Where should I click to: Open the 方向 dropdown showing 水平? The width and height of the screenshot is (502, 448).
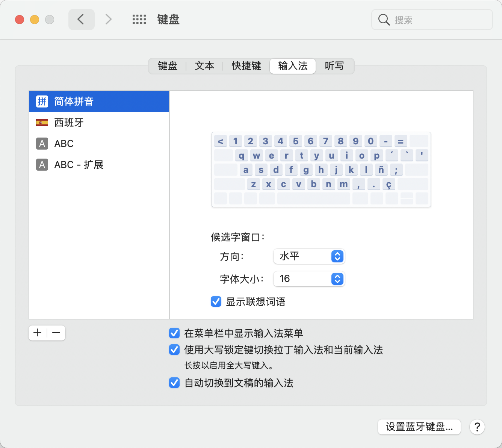(309, 256)
